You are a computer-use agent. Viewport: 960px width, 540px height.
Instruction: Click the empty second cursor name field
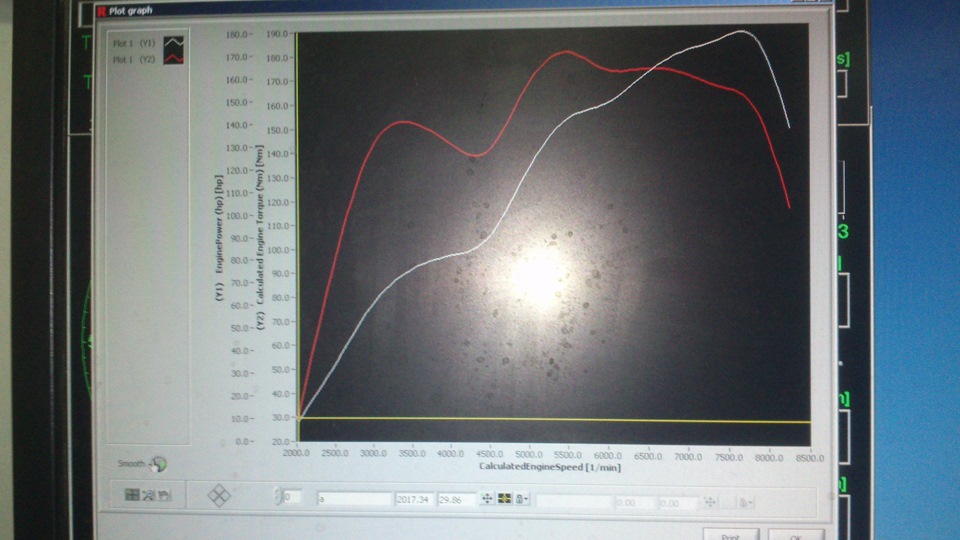(x=574, y=502)
